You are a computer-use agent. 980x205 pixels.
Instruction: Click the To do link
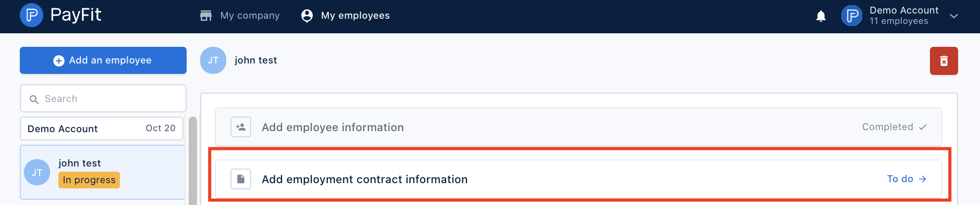(x=906, y=179)
